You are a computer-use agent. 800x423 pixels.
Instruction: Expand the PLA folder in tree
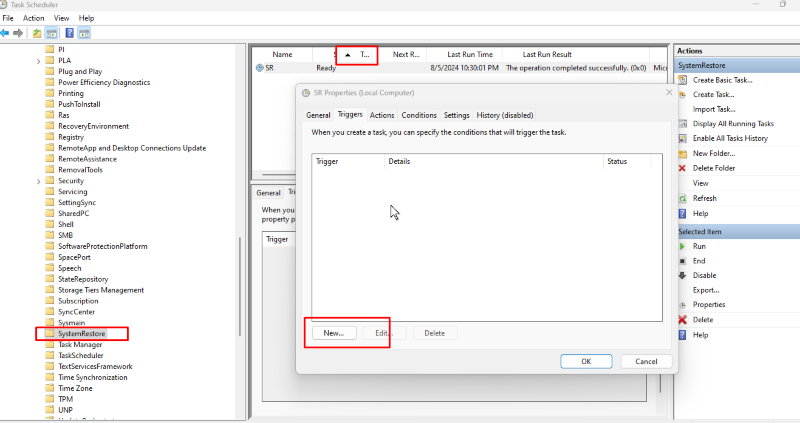(38, 60)
